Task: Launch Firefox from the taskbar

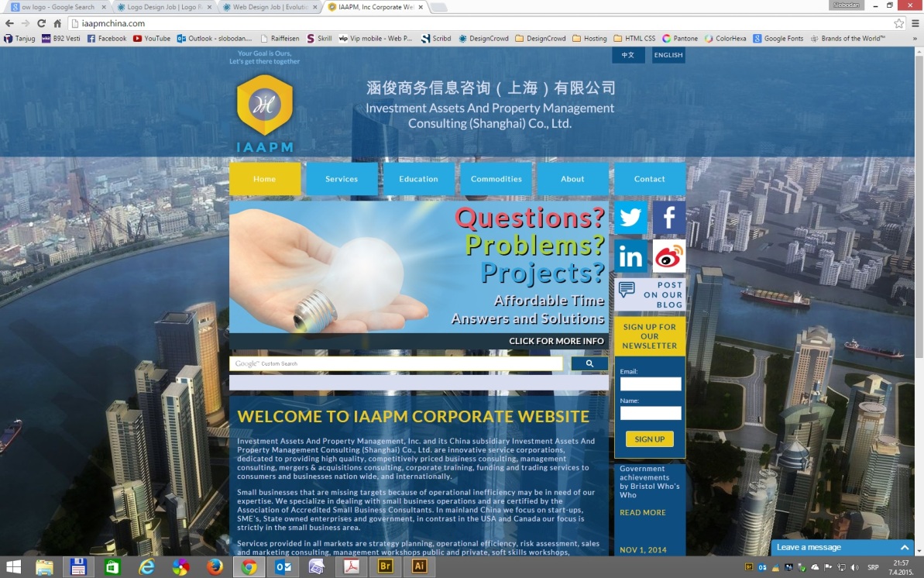Action: [x=215, y=567]
